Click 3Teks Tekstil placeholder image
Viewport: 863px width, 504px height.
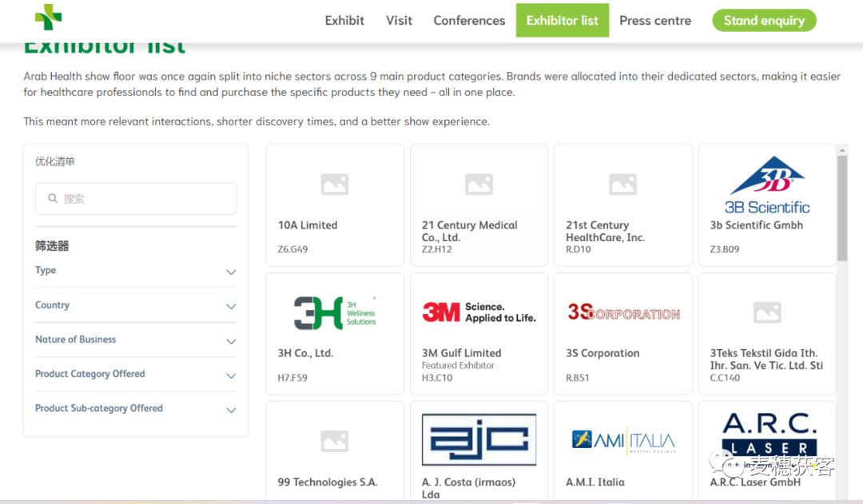click(767, 312)
